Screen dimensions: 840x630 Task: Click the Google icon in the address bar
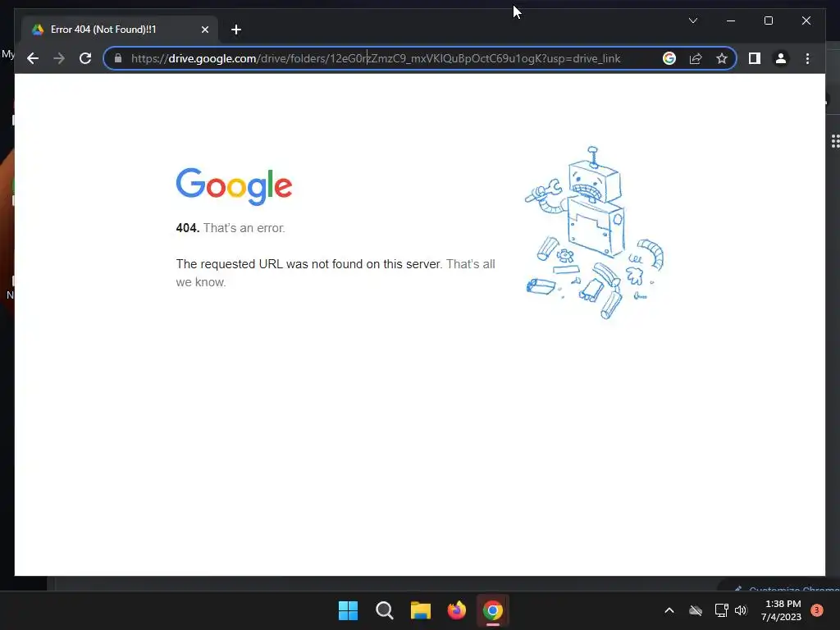point(669,58)
